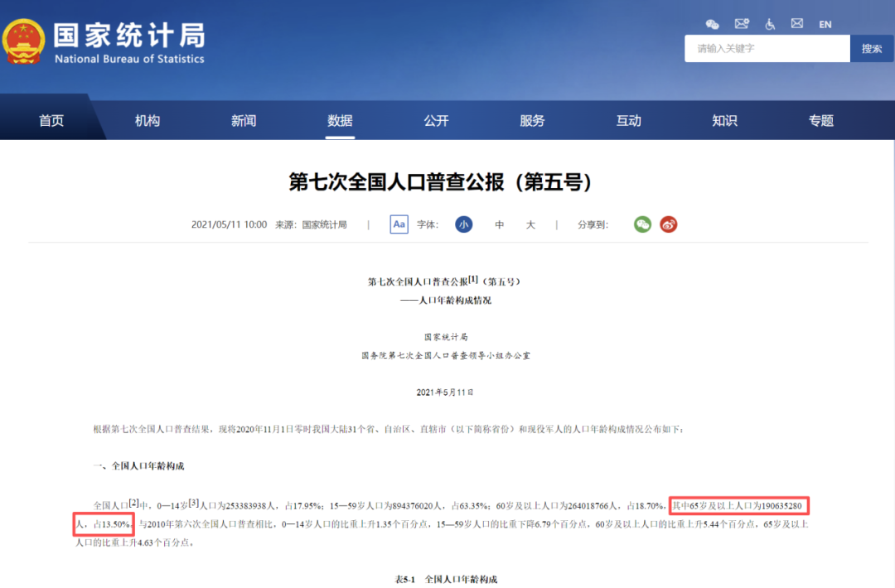Viewport: 895px width, 588px height.
Task: Click the table caption 表5-1 全国人口年龄构成
Action: (x=447, y=580)
